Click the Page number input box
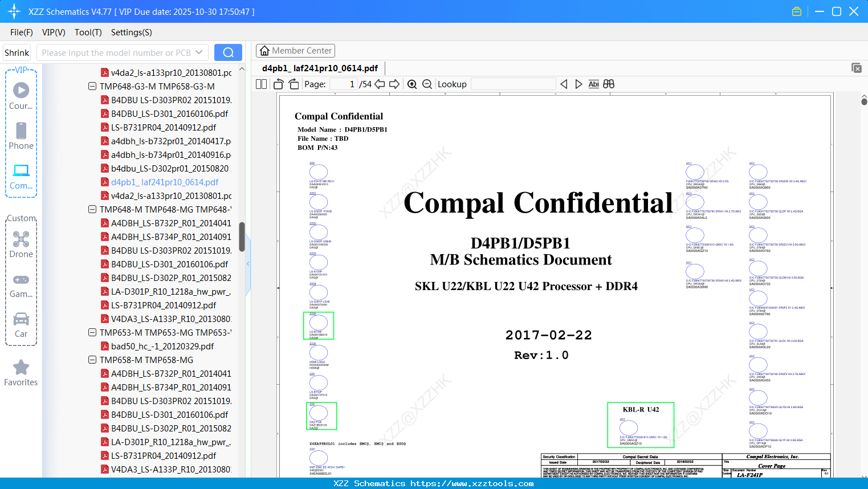Image resolution: width=868 pixels, height=489 pixels. pyautogui.click(x=344, y=84)
